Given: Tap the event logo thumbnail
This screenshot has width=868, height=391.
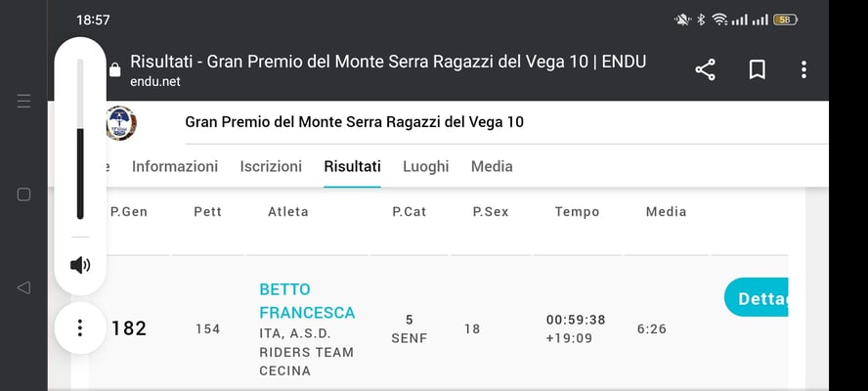Looking at the screenshot, I should coord(121,123).
